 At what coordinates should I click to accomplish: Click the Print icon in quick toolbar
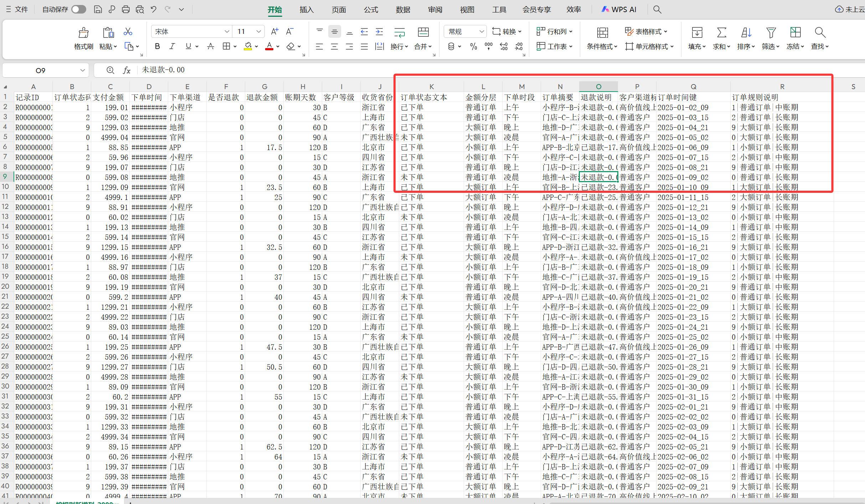pyautogui.click(x=125, y=9)
